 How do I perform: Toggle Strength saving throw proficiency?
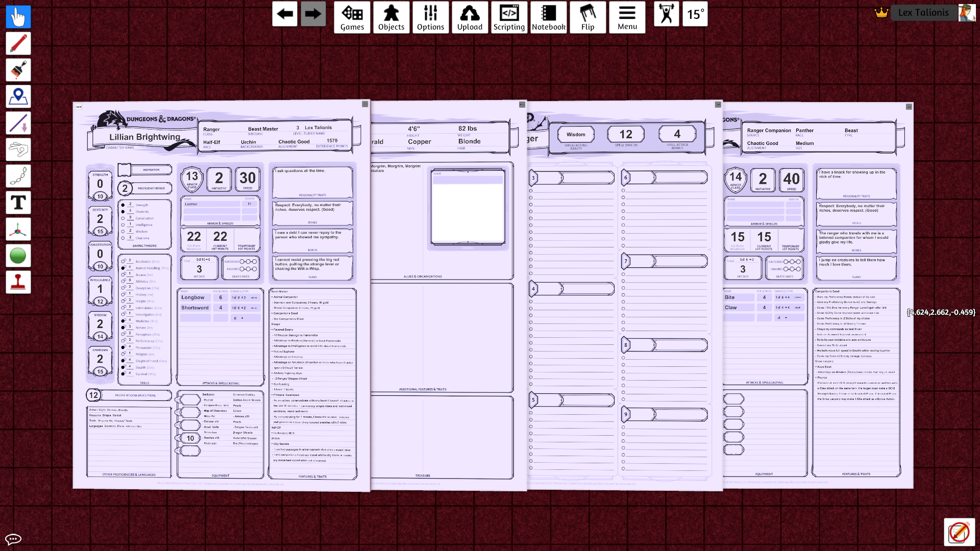point(123,205)
